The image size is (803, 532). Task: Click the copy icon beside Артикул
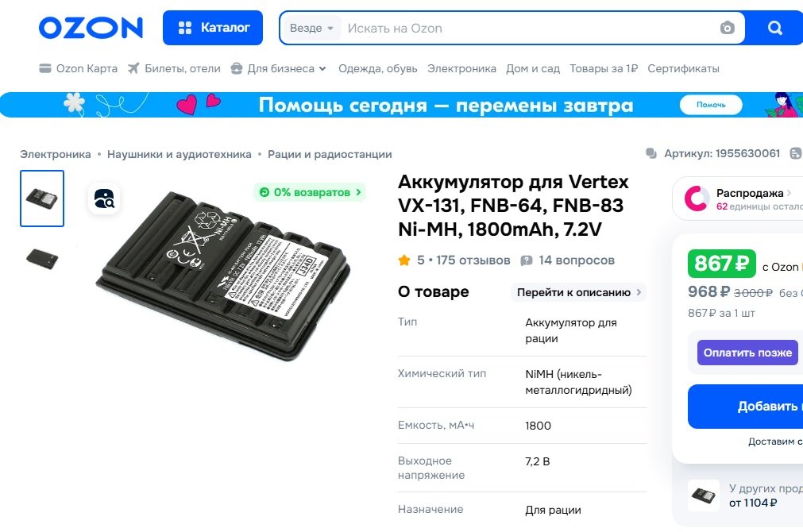click(x=651, y=153)
